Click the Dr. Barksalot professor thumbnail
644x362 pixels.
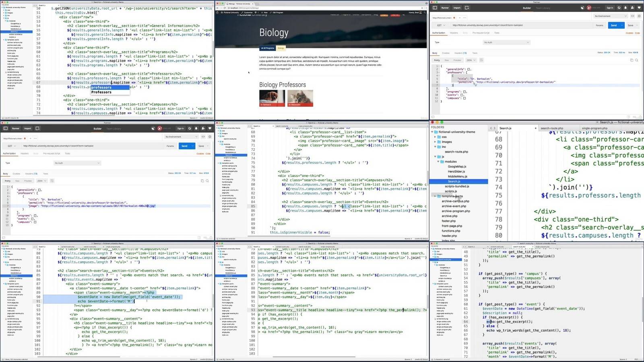point(272,98)
